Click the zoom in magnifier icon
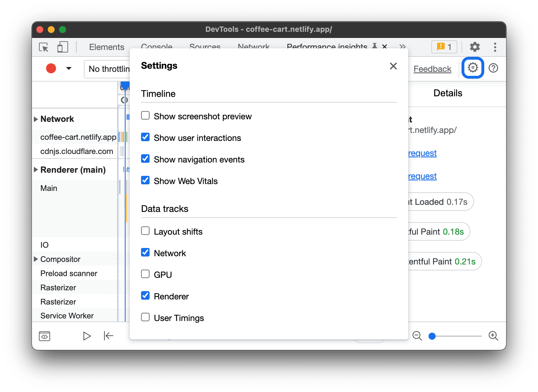The image size is (538, 392). pos(493,336)
